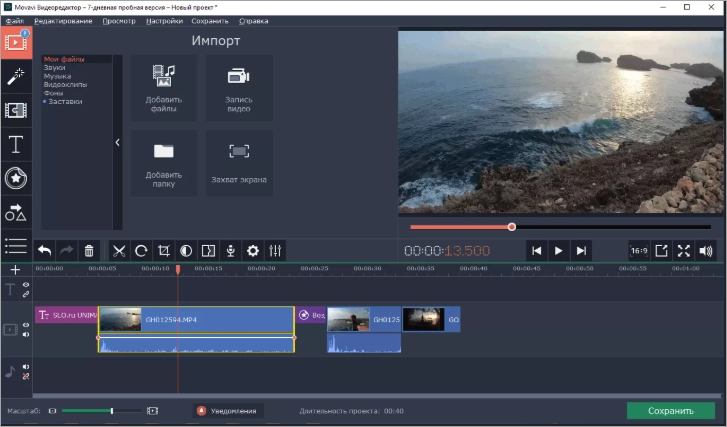Select the dark sunset GO clip thumbnail

[x=423, y=319]
